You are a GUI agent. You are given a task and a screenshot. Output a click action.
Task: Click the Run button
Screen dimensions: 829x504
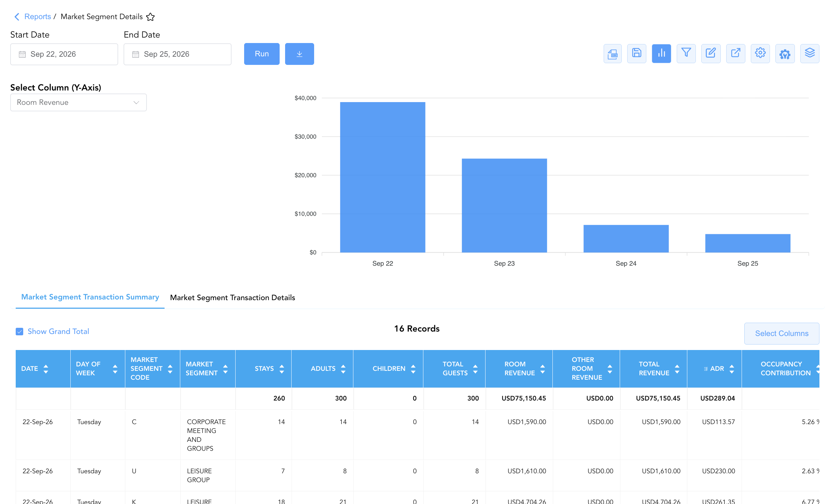[262, 54]
